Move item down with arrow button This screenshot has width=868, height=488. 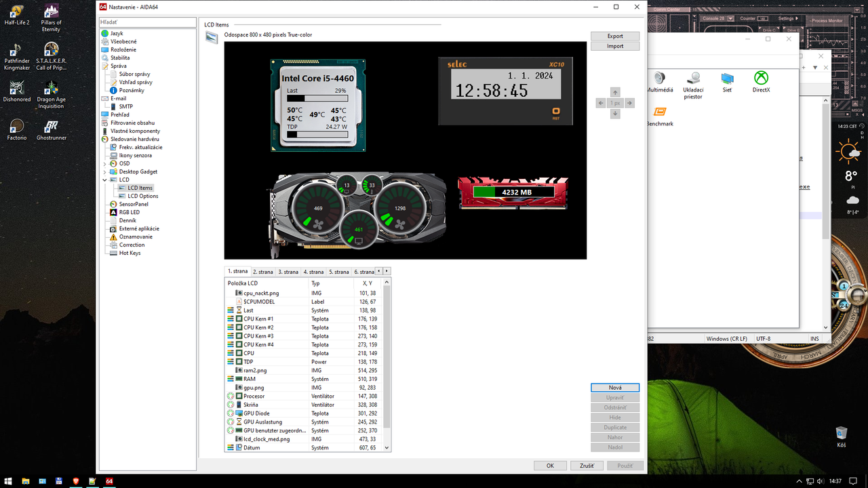615,114
